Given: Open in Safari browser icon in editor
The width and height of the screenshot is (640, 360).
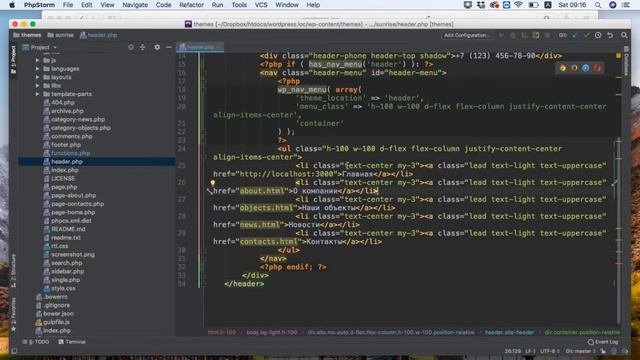Looking at the screenshot, I should point(586,68).
